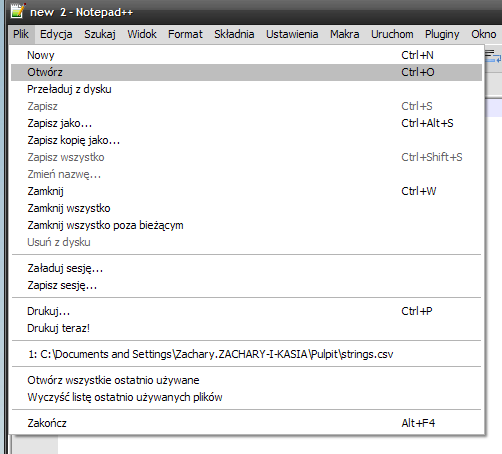Select Drukuj teraz!

tap(246, 328)
